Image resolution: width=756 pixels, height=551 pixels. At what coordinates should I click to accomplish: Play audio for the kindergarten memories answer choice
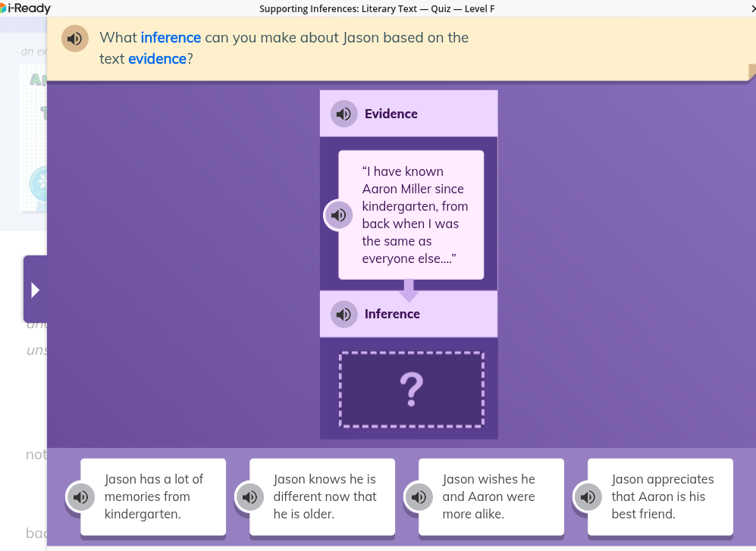pos(80,496)
